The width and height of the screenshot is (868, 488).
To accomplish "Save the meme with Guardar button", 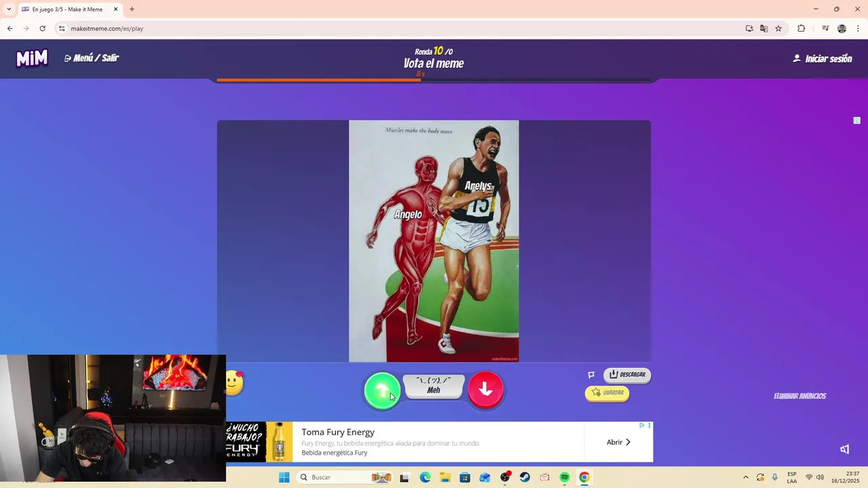I will pos(608,393).
